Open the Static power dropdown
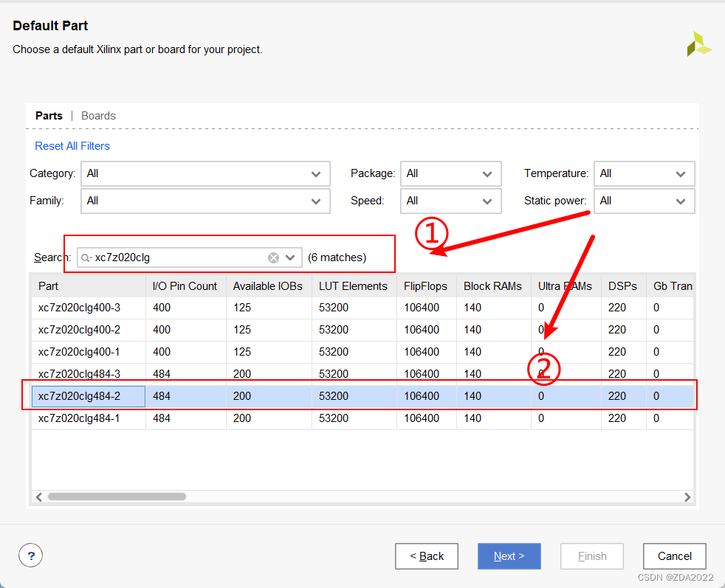This screenshot has height=588, width=725. pyautogui.click(x=644, y=201)
